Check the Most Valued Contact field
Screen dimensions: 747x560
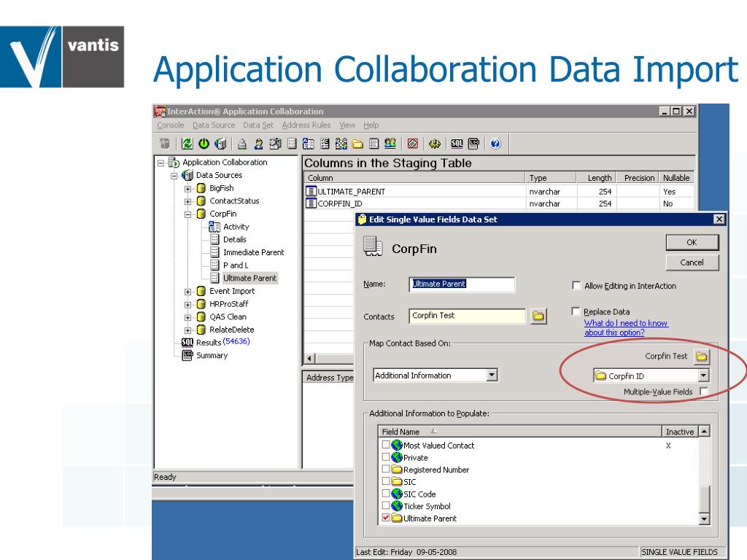[386, 445]
